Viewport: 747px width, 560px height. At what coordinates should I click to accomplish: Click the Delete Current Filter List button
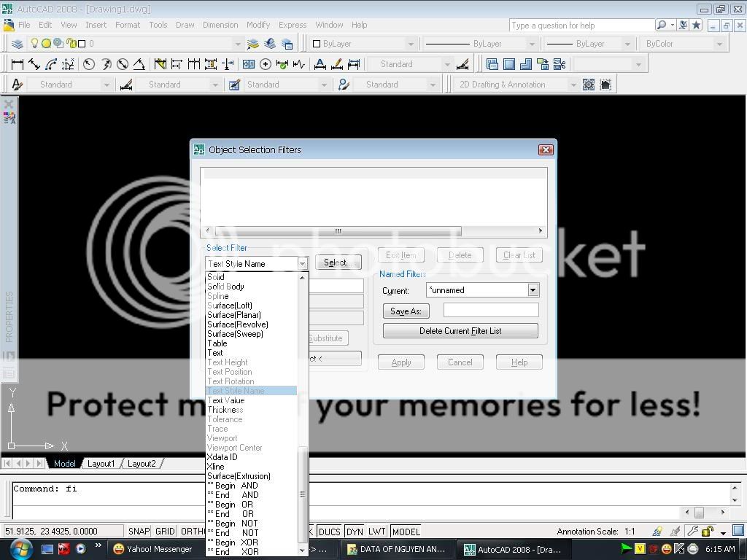point(460,331)
